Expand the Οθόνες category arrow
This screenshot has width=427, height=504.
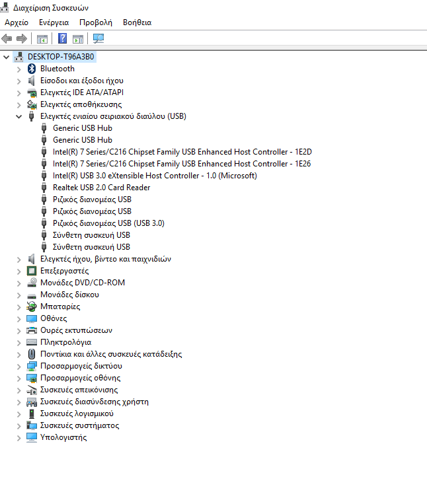[19, 319]
